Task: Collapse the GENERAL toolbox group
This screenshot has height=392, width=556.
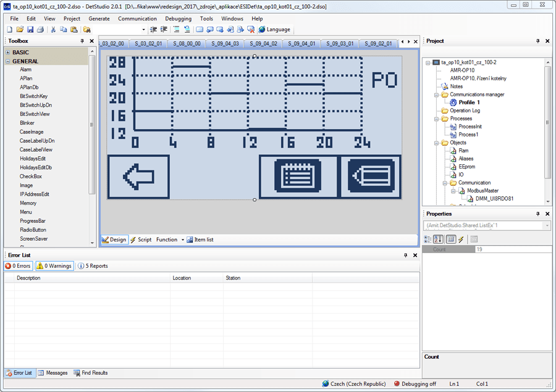Action: coord(8,61)
